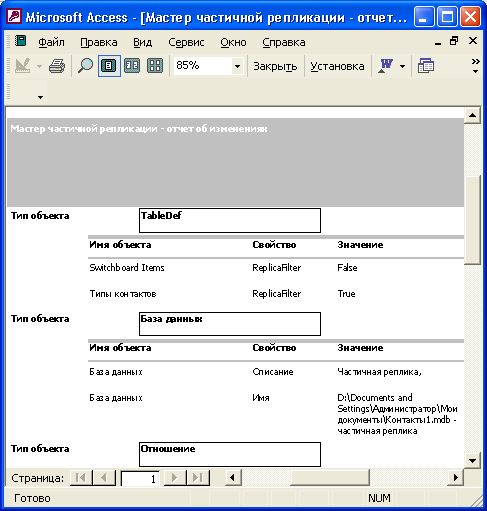Click the page number input field
The height and width of the screenshot is (511, 487).
click(140, 479)
